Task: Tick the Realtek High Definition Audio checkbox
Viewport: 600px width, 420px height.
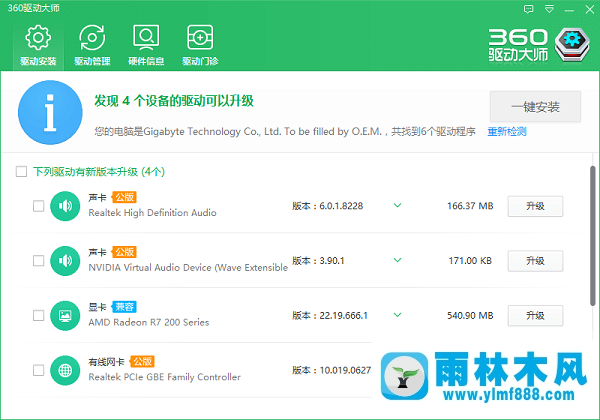Action: click(39, 206)
